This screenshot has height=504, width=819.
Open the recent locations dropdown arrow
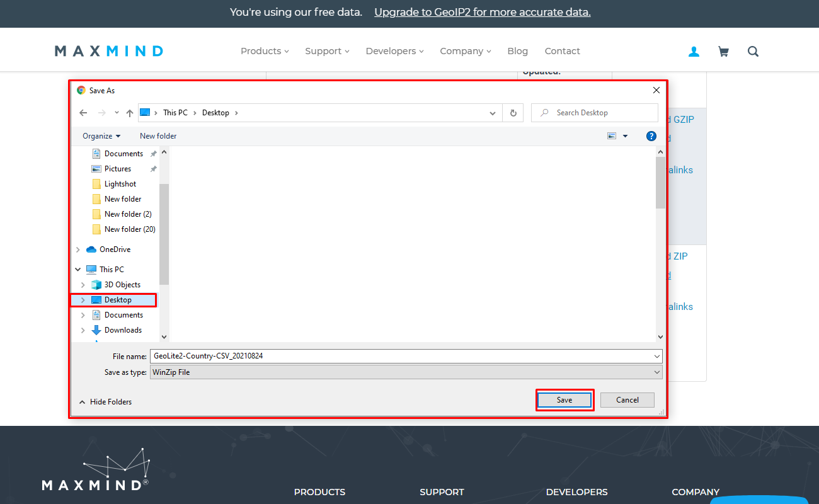pos(117,113)
